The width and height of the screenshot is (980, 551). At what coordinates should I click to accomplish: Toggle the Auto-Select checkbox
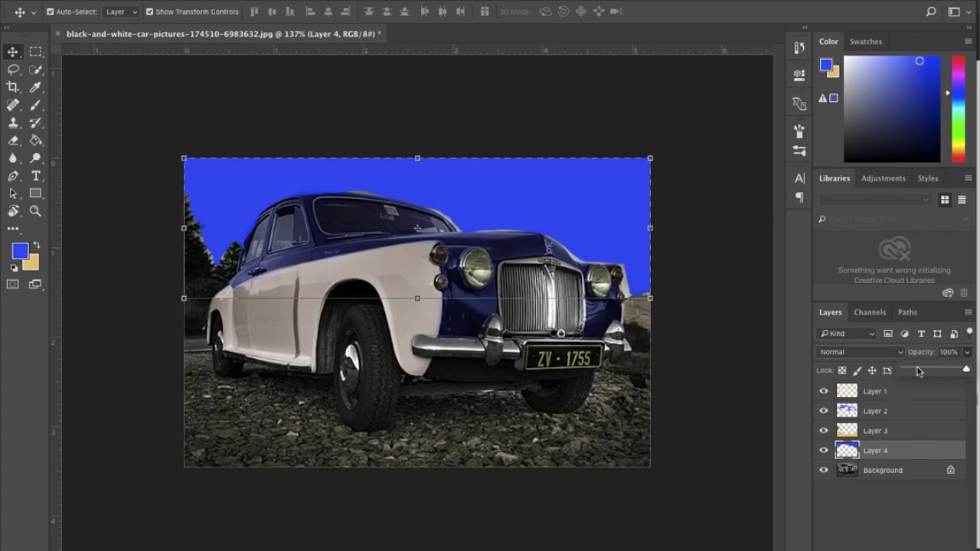(51, 11)
